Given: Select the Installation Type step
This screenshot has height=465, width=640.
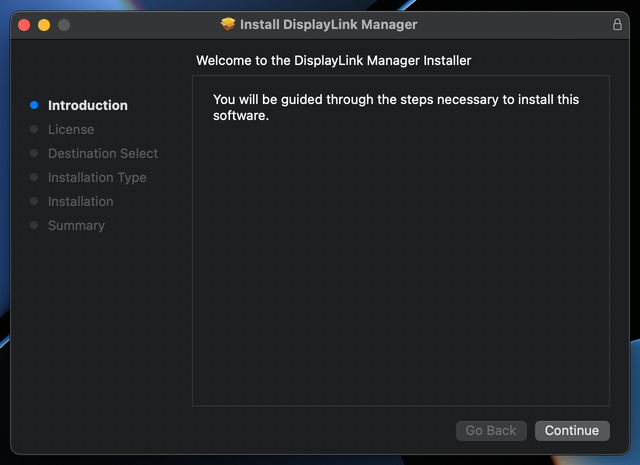Looking at the screenshot, I should tap(97, 178).
